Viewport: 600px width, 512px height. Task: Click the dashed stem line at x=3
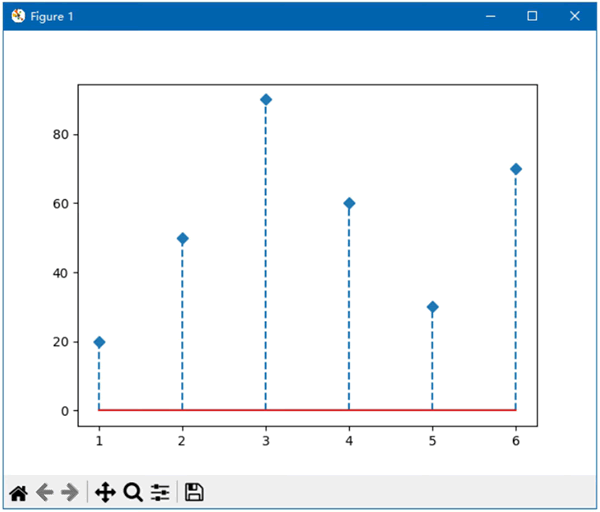(266, 257)
